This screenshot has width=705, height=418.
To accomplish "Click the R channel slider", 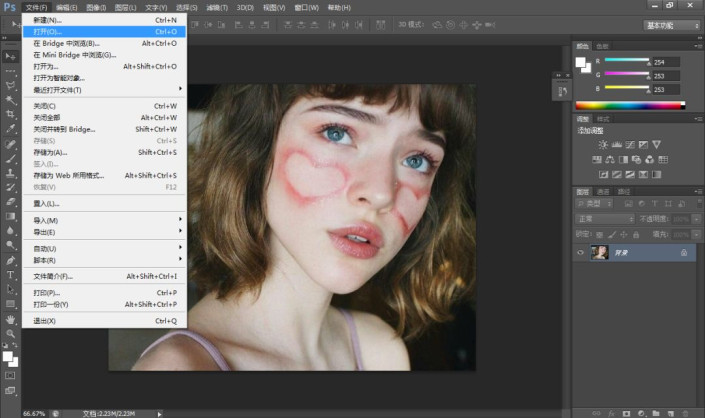I will (627, 61).
